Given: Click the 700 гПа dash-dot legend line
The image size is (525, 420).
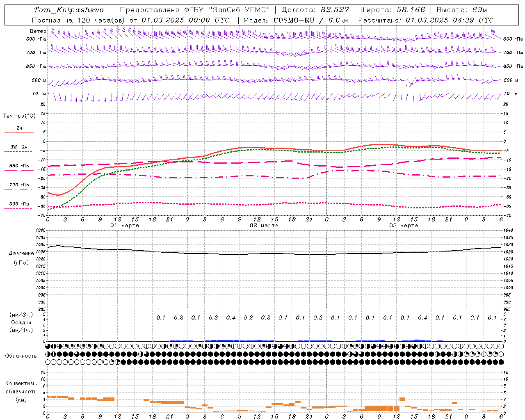Looking at the screenshot, I should (x=19, y=189).
